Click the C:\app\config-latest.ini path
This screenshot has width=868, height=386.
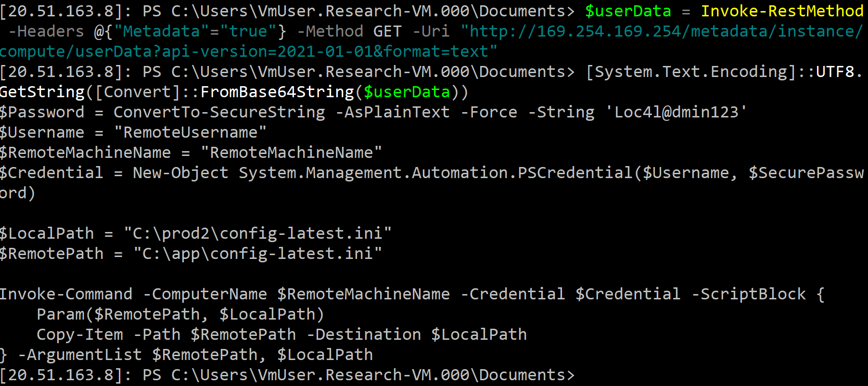pyautogui.click(x=257, y=254)
